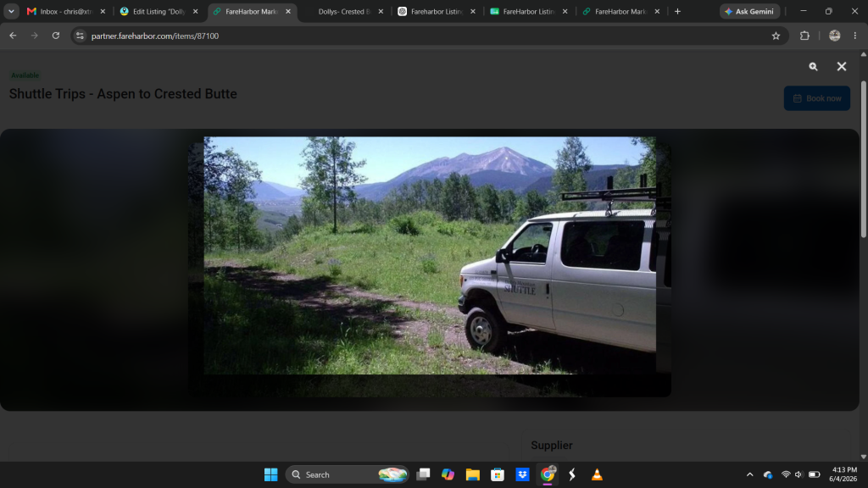Close the image lightbox with X
868x488 pixels.
[x=842, y=66]
